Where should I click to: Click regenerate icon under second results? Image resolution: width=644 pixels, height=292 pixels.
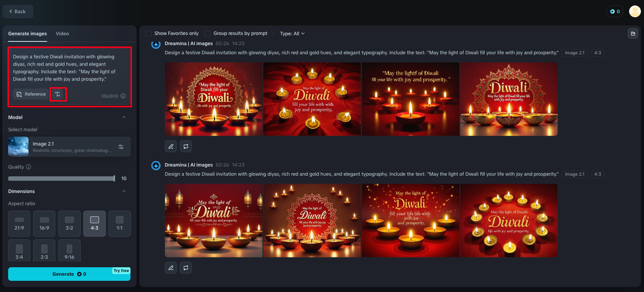click(186, 268)
